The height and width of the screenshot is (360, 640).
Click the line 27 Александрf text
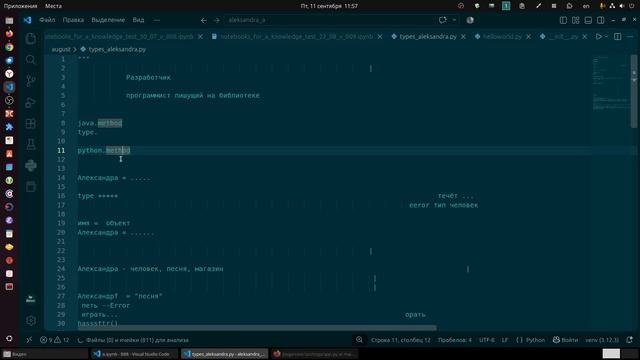[98, 296]
